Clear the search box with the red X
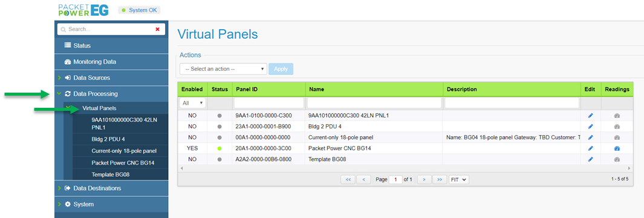This screenshot has width=644, height=218. point(157,29)
